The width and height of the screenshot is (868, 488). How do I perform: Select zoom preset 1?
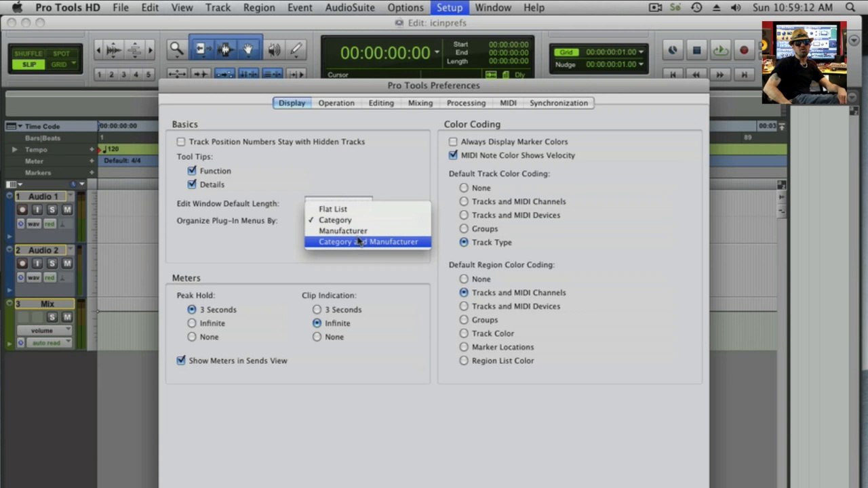100,75
